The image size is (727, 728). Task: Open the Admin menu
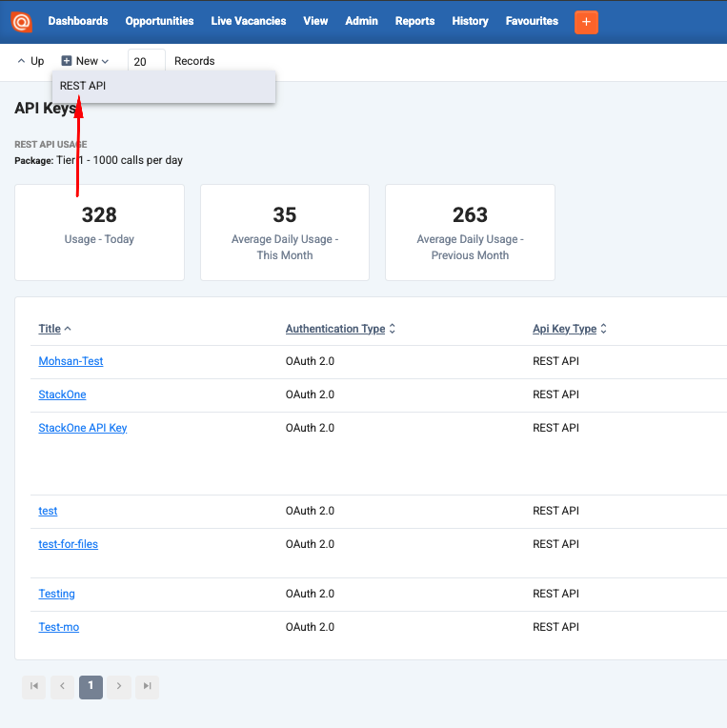[362, 21]
